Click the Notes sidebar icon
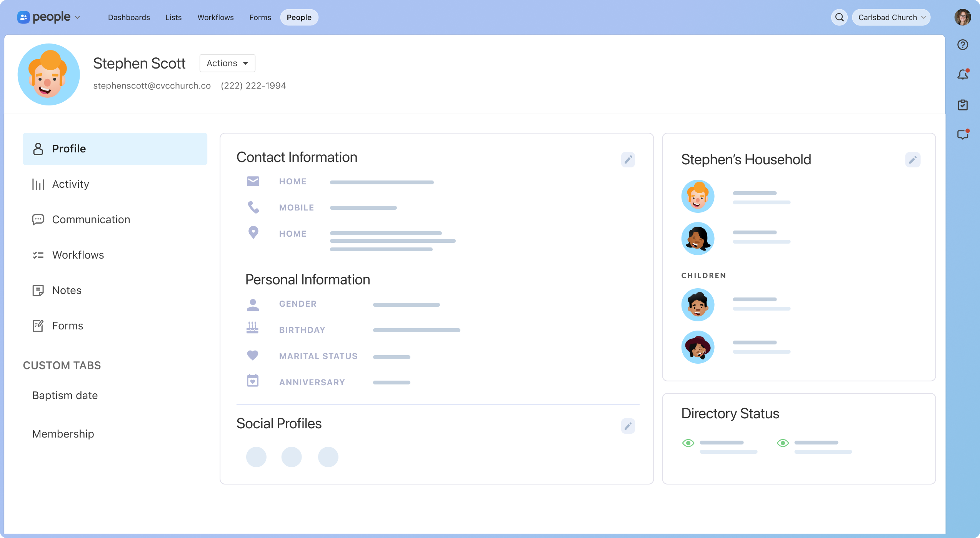 38,290
